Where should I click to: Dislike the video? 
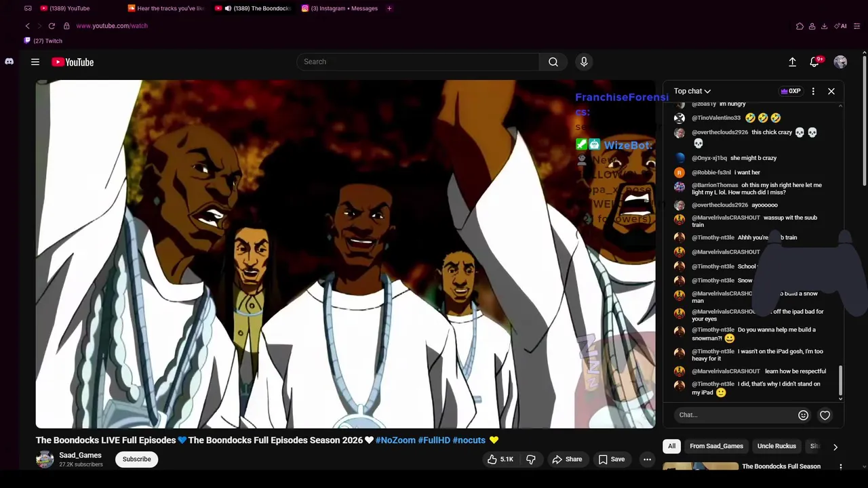531,460
